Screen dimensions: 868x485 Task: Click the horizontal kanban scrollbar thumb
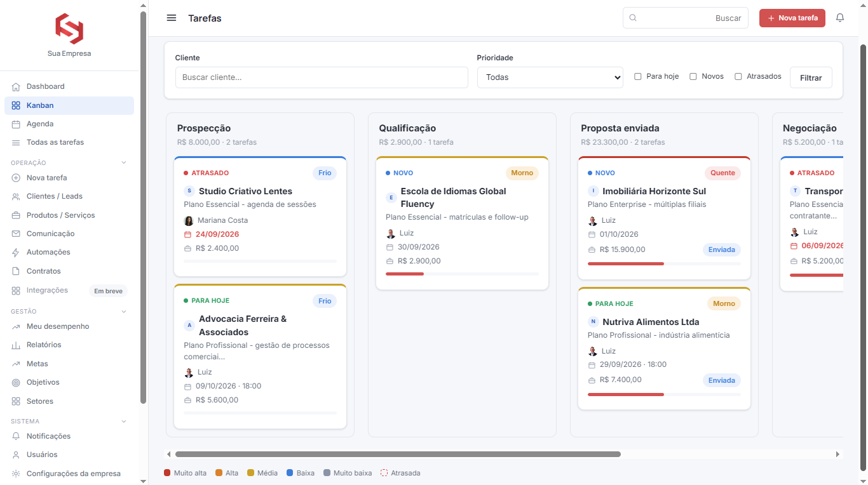(x=398, y=455)
